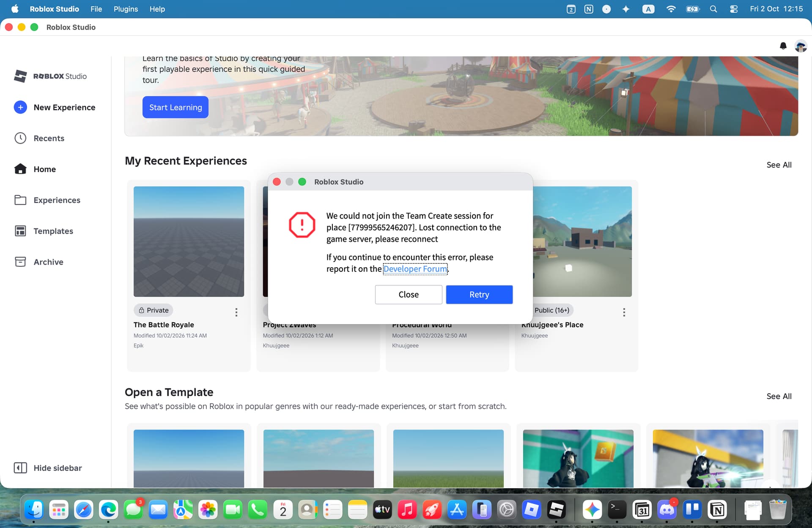Open options menu for The Battle Royale
Viewport: 812px width, 528px height.
[236, 312]
